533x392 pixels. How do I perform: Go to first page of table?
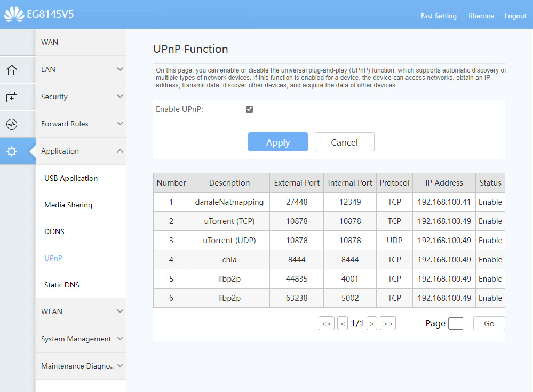[326, 323]
